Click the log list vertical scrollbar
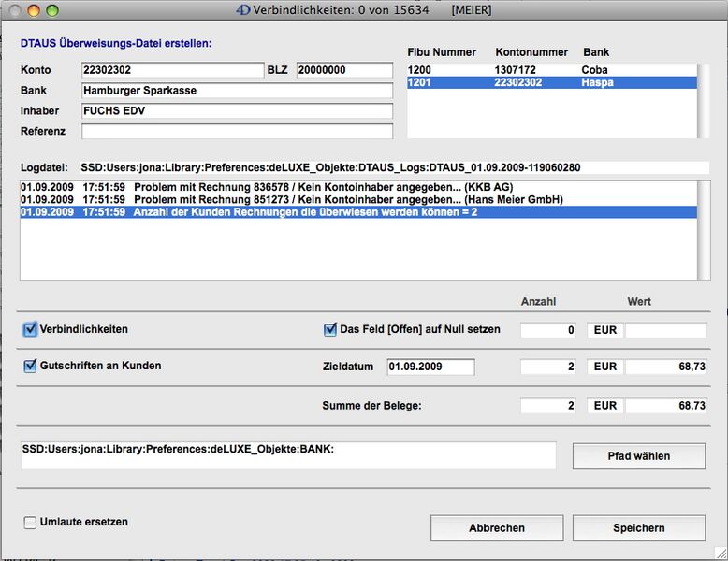 [705, 229]
